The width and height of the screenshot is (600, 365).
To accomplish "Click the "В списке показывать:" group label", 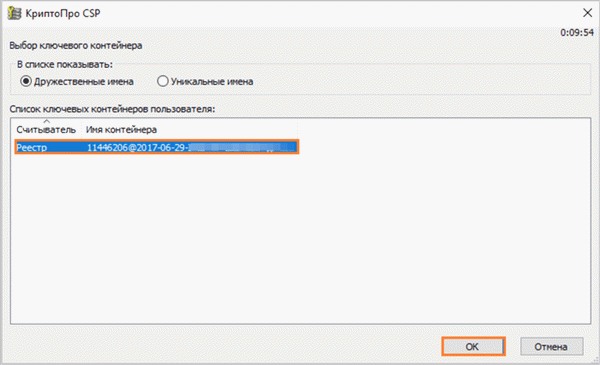I will [x=65, y=64].
